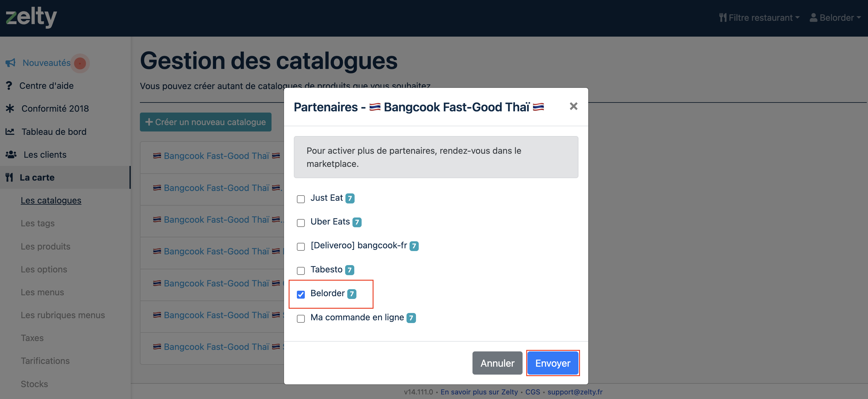The image size is (868, 399).
Task: Open Les produits submenu item
Action: (46, 246)
